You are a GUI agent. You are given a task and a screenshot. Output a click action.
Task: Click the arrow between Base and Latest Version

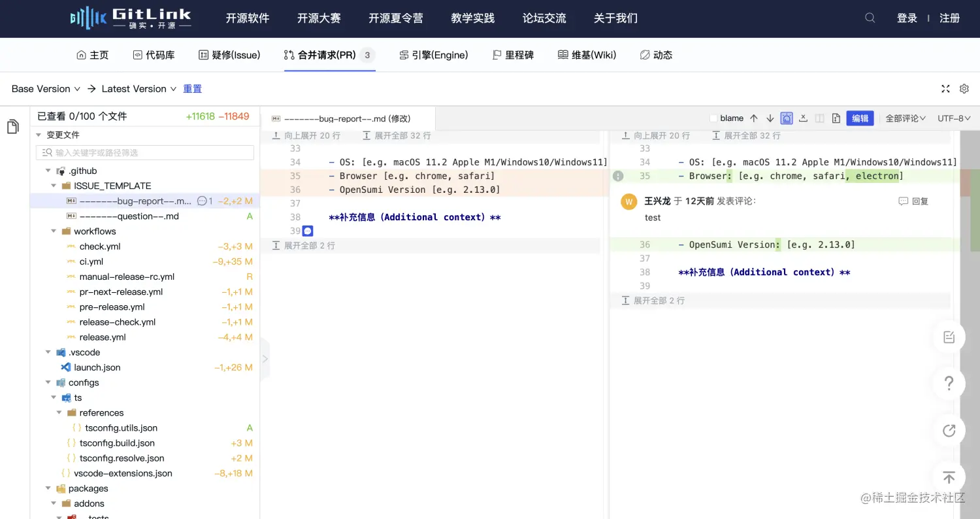[x=91, y=89]
